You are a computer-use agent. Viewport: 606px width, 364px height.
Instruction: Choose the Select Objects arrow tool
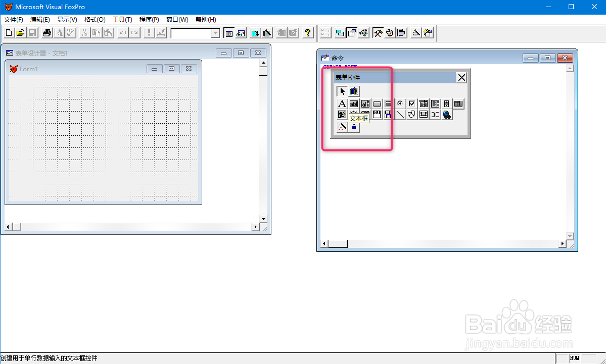(x=342, y=91)
